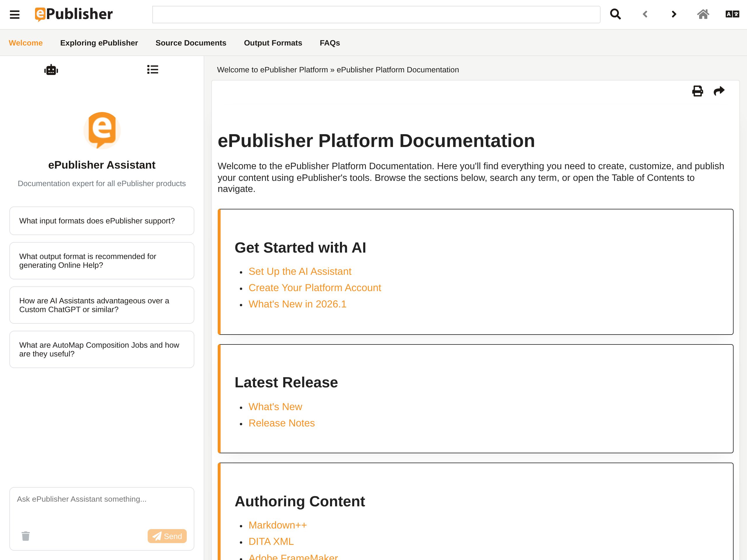Screen dimensions: 747x560
Task: Ask how AI Assistants beat Custom ChatGPT
Action: (x=102, y=305)
